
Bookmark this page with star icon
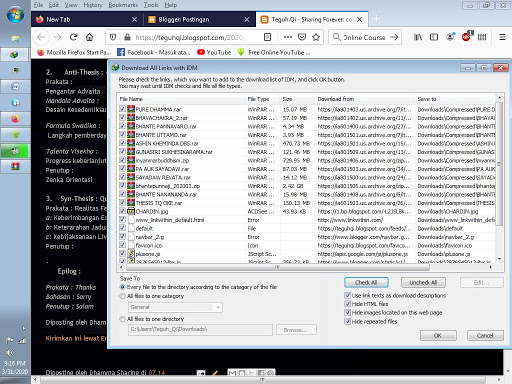(x=316, y=37)
